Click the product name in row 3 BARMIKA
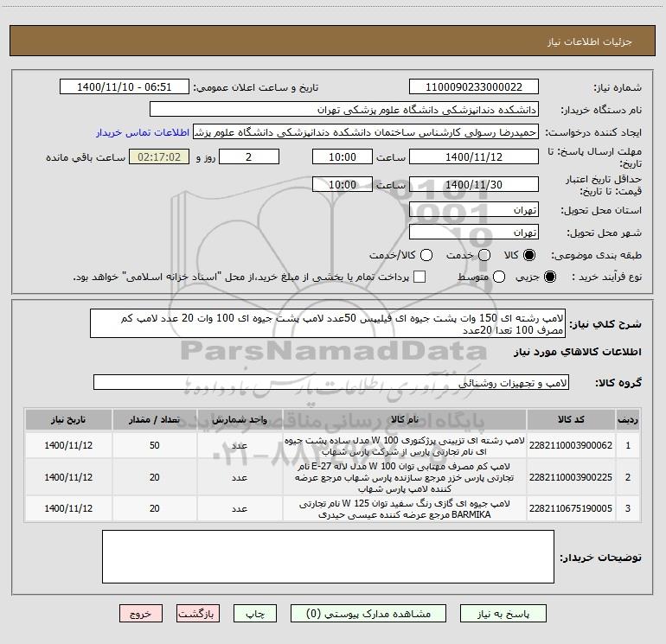666x644 pixels. pyautogui.click(x=405, y=509)
